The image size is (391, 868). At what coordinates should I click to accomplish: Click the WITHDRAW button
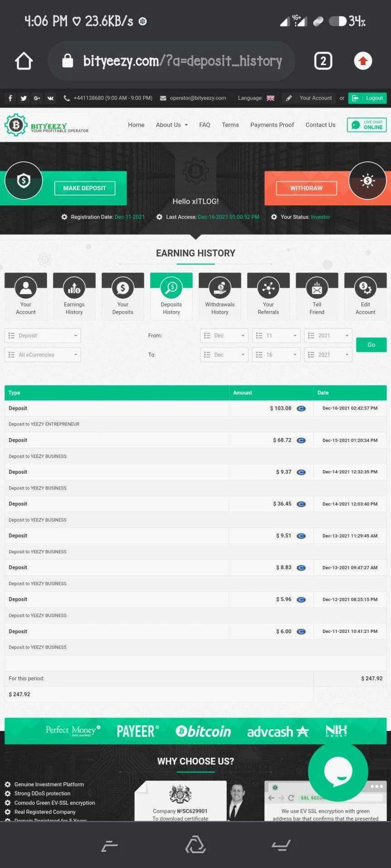click(x=306, y=188)
